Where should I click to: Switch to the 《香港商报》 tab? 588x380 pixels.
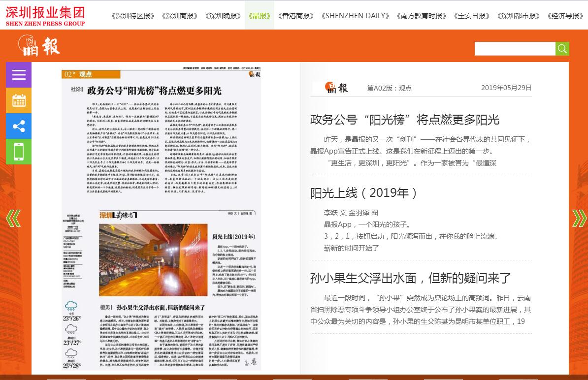[295, 16]
